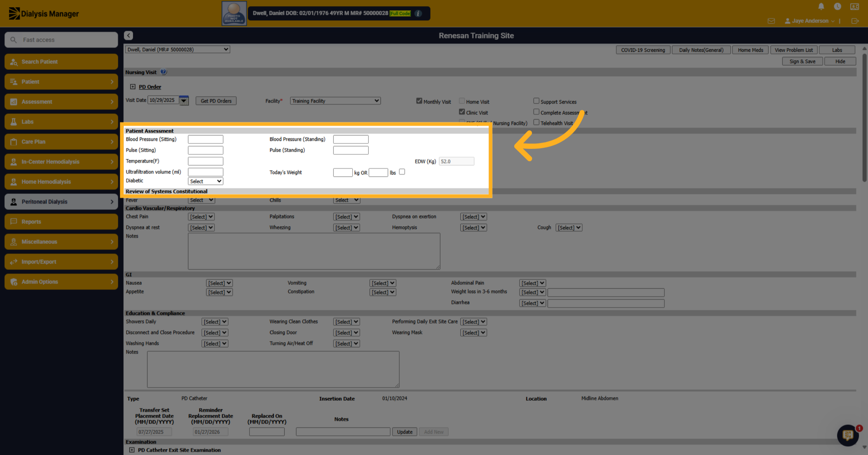This screenshot has height=455, width=868.
Task: Click the logout icon
Action: click(855, 21)
